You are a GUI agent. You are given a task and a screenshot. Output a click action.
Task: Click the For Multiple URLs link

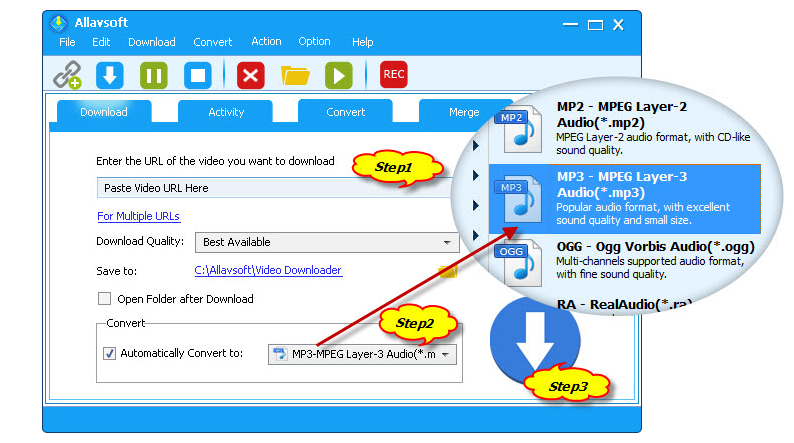tap(138, 216)
